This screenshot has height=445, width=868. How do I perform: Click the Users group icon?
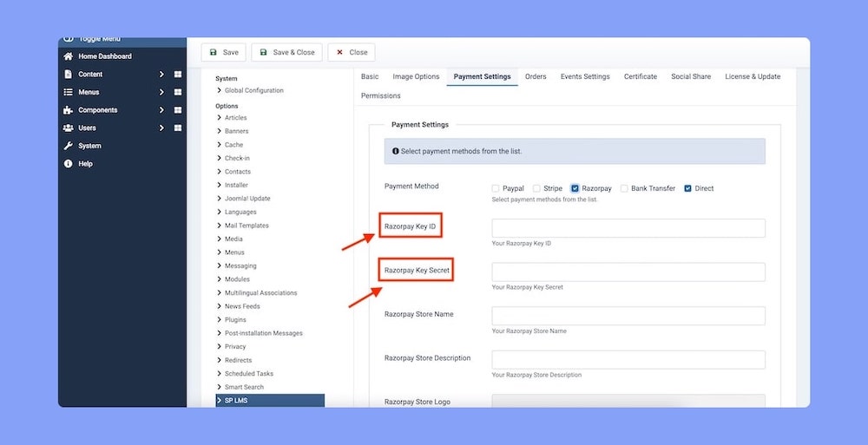point(69,128)
